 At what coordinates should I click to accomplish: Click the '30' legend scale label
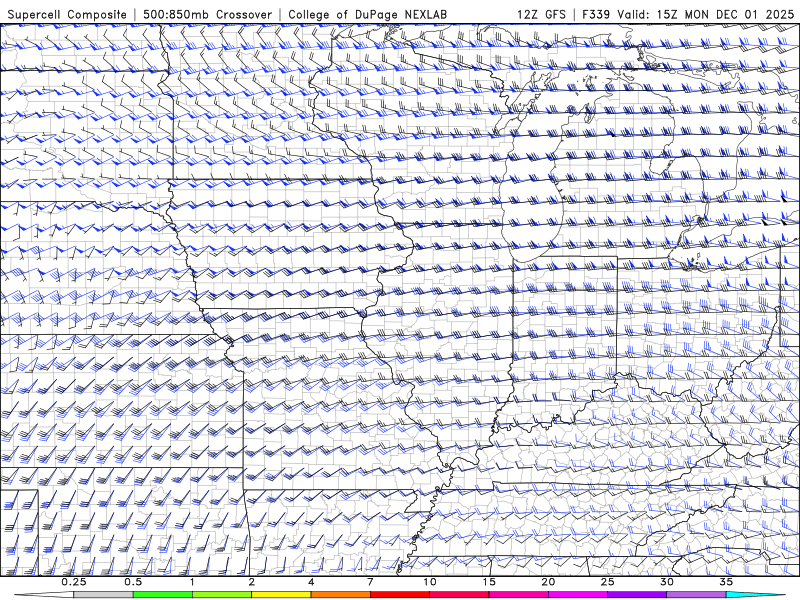coord(667,582)
